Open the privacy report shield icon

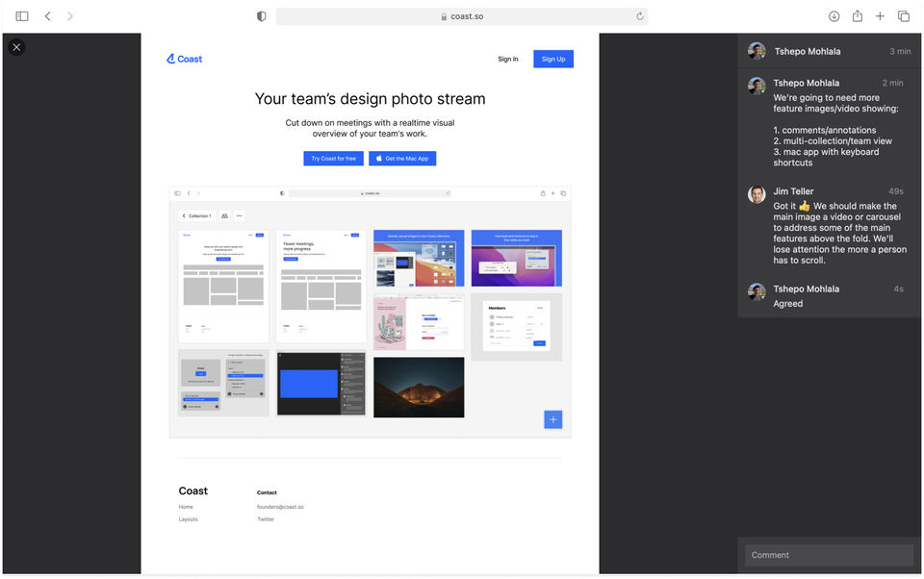(x=261, y=16)
